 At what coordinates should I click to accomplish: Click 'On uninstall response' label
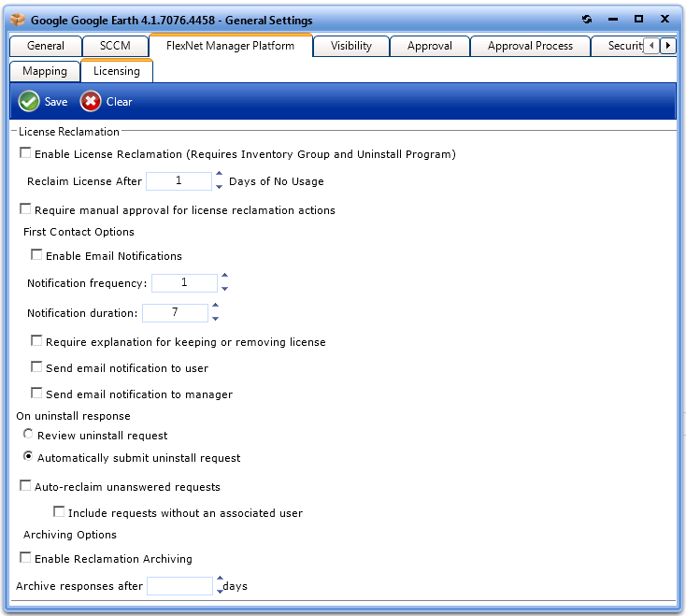pyautogui.click(x=74, y=416)
